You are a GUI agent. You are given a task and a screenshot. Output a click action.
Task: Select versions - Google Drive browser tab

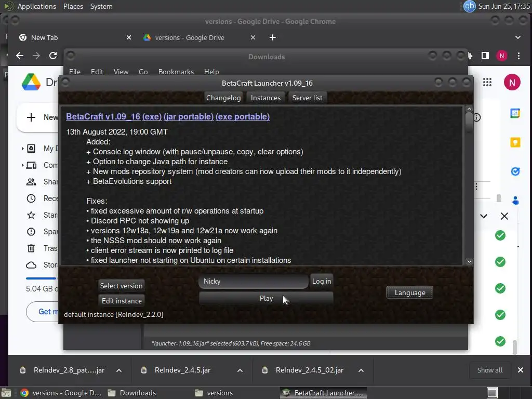199,37
